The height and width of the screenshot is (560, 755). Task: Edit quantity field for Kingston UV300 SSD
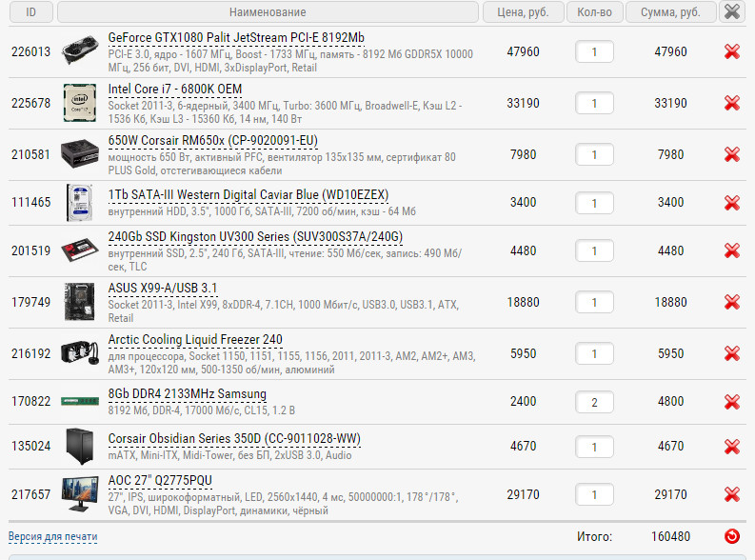594,251
